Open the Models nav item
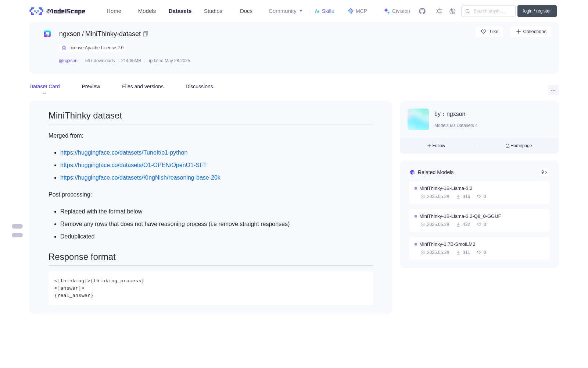588x368 pixels. click(x=147, y=11)
